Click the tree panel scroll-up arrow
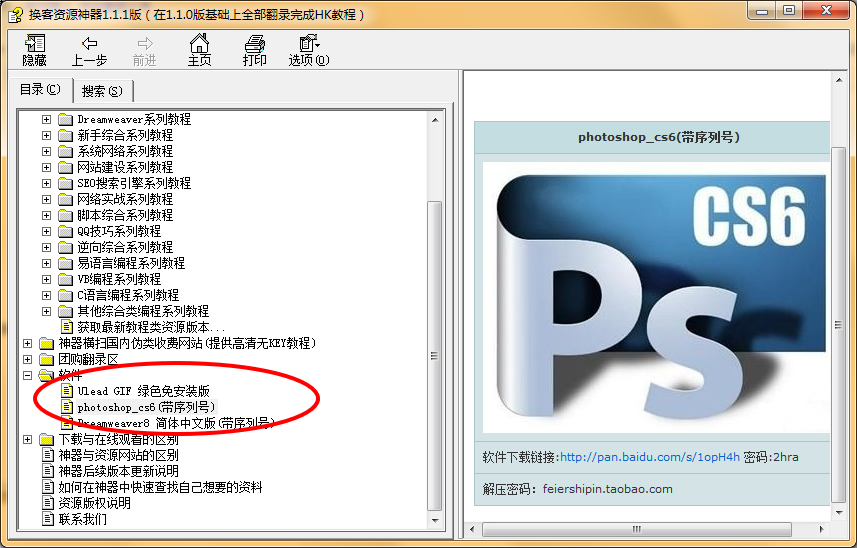This screenshot has width=857, height=548. point(435,120)
